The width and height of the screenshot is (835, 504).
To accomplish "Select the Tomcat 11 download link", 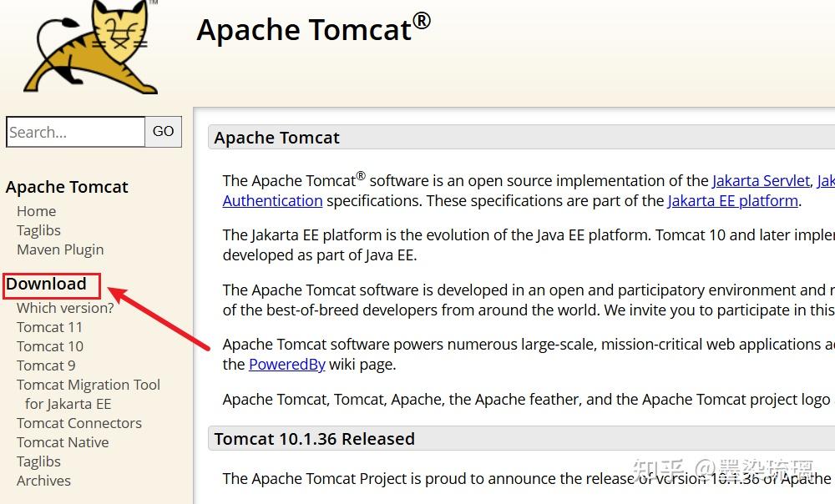I will [x=49, y=327].
